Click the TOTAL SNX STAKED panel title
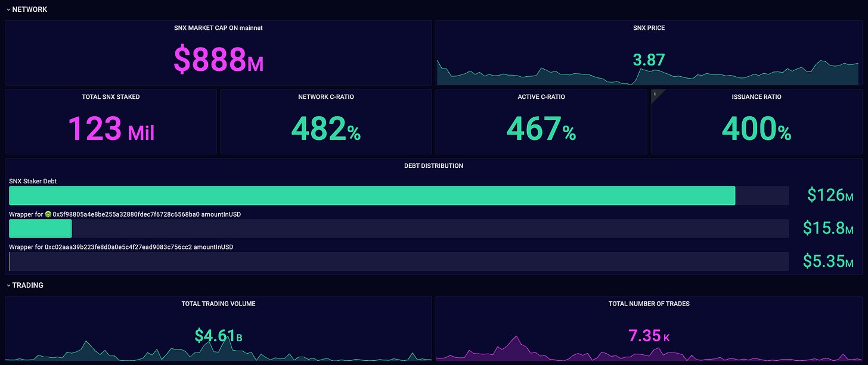 point(111,97)
